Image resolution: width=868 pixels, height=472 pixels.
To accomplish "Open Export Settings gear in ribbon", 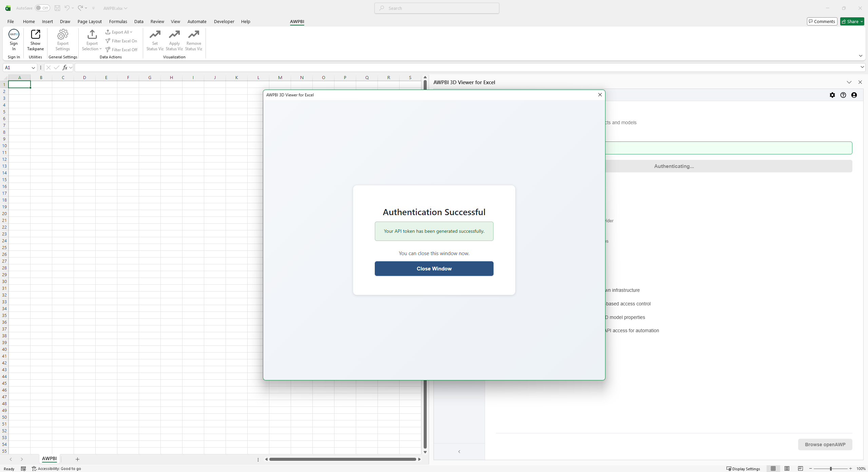I will (x=63, y=34).
